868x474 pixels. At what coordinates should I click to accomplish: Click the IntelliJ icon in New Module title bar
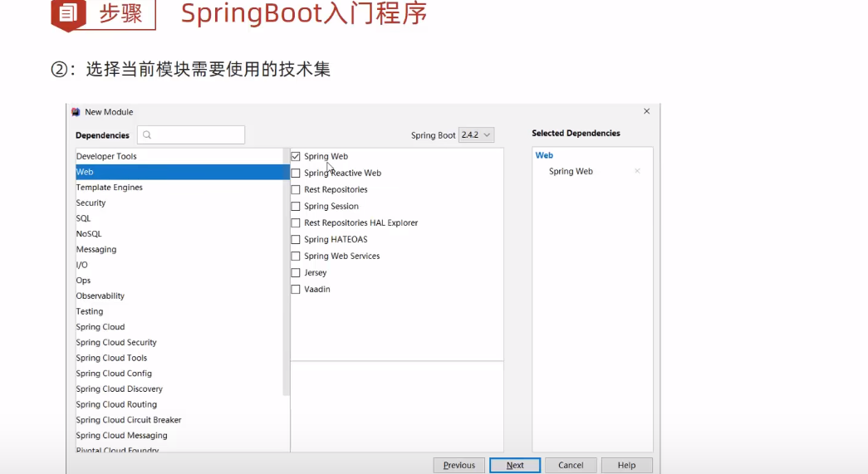click(76, 112)
